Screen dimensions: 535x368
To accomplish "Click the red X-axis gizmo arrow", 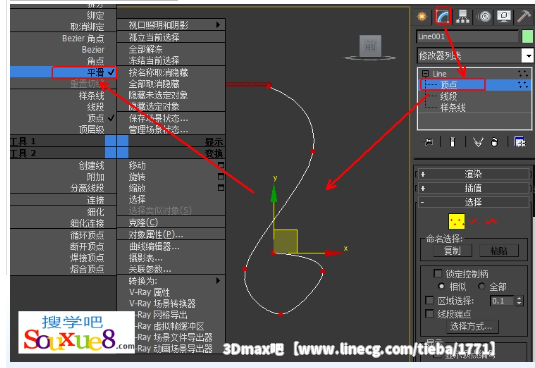I will click(x=334, y=253).
